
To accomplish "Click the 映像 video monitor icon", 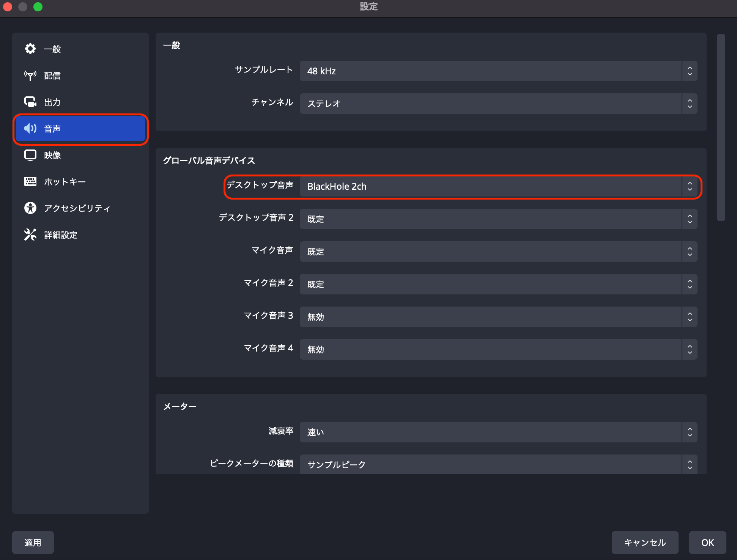I will [30, 155].
